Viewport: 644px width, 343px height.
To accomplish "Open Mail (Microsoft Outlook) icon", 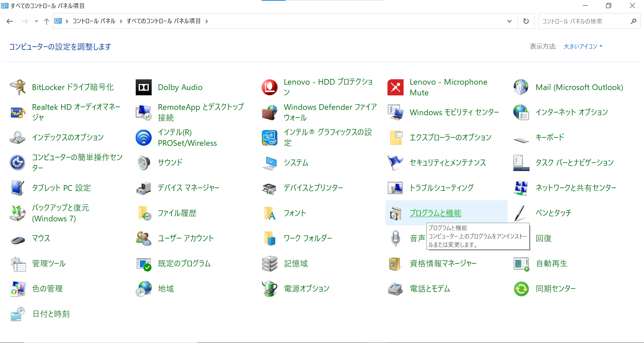I will (521, 87).
